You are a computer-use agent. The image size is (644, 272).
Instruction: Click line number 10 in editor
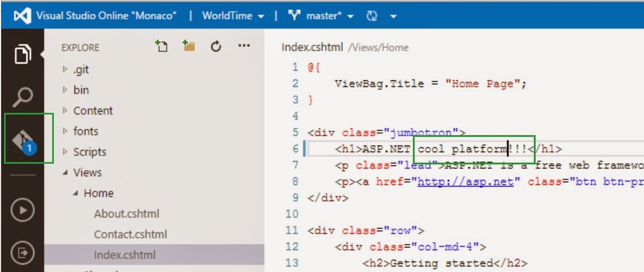[x=291, y=214]
